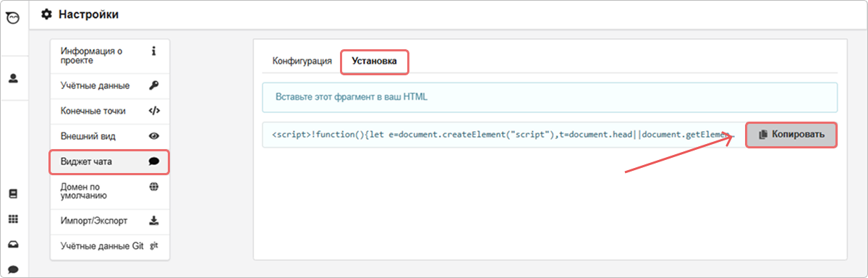The image size is (868, 278).
Task: Open Конечные точки settings section
Action: pos(110,111)
